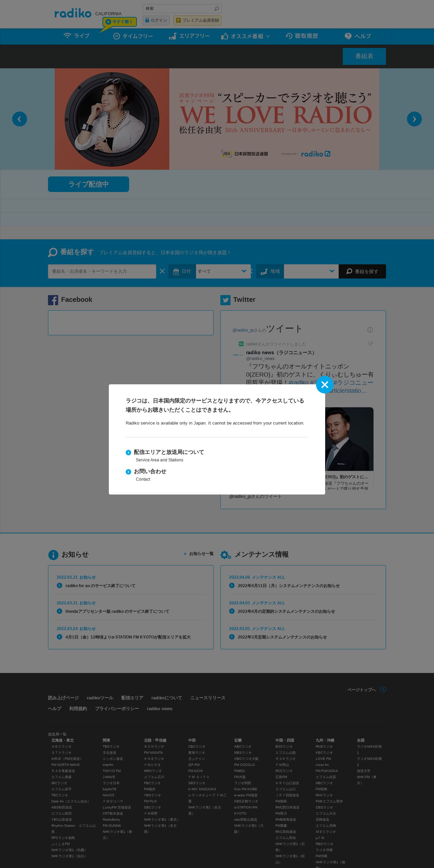Click the @radiko_jp handle in tweet header
Viewport: 434px width, 868px height.
243,330
